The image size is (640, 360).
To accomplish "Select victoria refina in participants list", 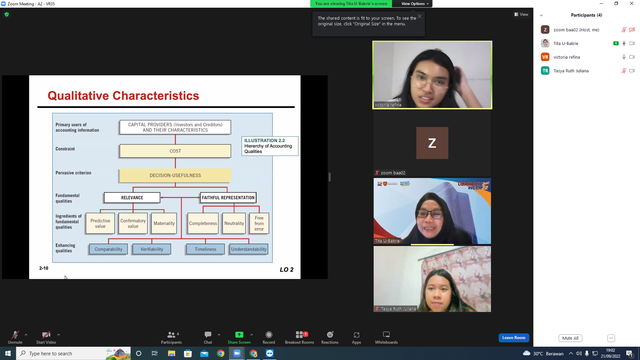I will (x=587, y=57).
